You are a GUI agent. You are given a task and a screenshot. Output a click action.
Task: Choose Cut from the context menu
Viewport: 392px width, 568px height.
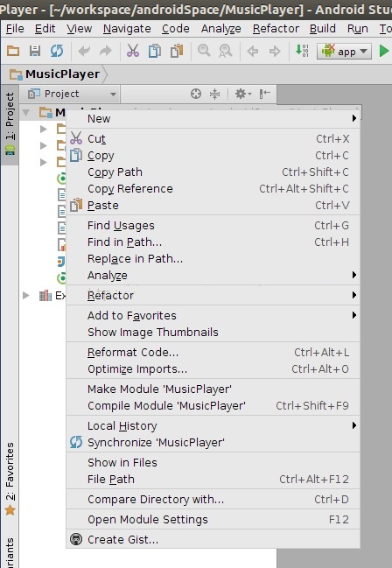[213, 139]
